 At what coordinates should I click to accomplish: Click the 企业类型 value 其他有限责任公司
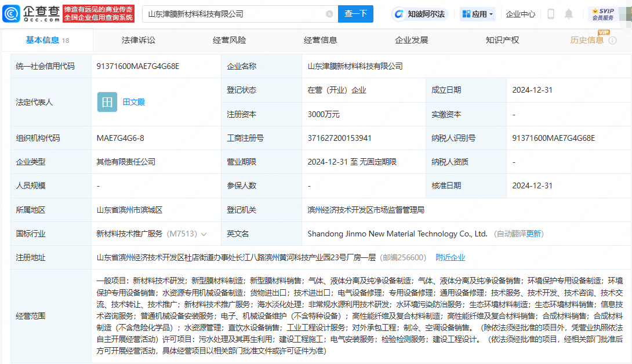point(126,162)
